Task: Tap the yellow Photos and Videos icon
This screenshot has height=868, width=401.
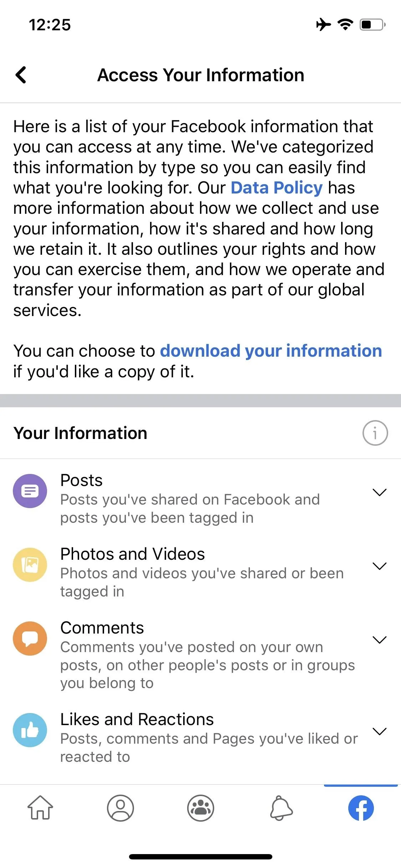Action: tap(30, 565)
